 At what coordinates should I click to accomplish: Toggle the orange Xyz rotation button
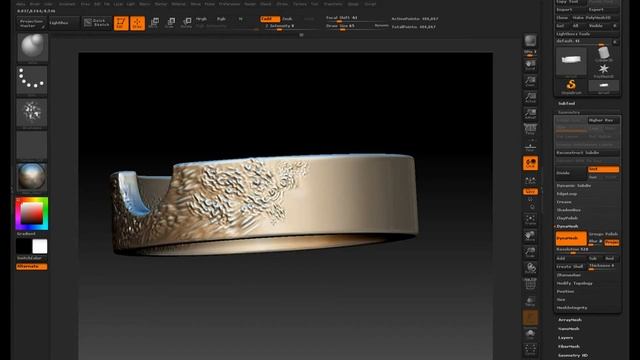pos(530,191)
